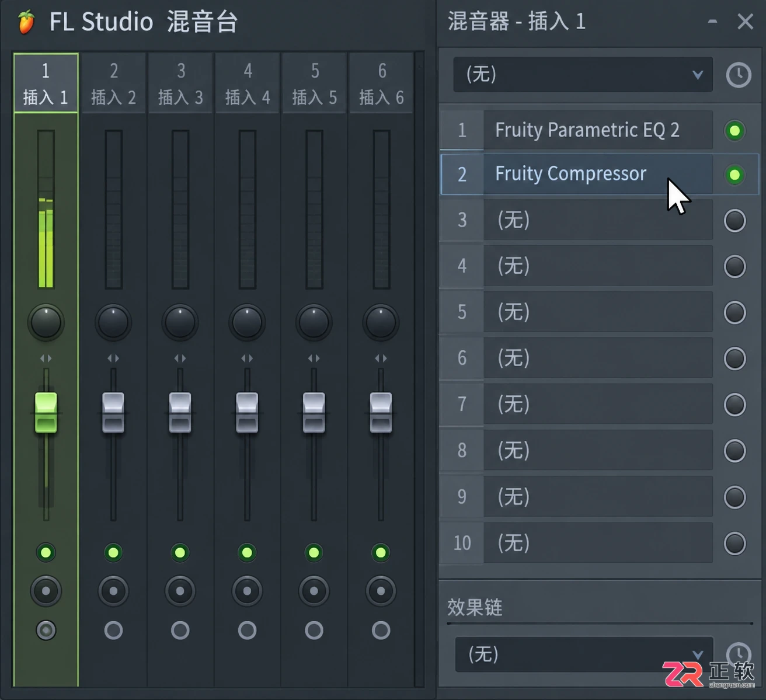The image size is (766, 700).
Task: Open effect slot 8 (无) selector
Action: click(598, 450)
